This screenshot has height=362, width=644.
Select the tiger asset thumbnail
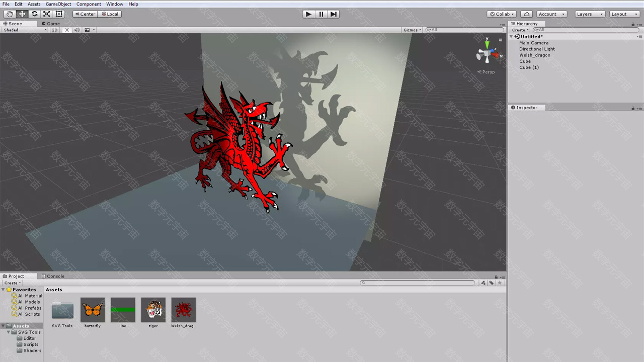153,310
